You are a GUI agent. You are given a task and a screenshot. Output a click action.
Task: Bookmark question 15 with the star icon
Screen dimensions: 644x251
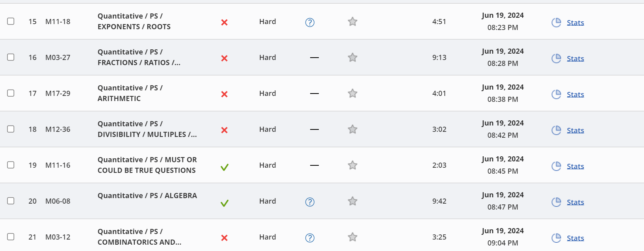pos(352,22)
